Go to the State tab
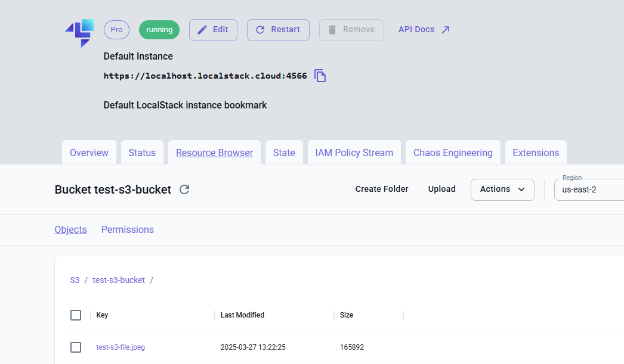 pos(284,153)
